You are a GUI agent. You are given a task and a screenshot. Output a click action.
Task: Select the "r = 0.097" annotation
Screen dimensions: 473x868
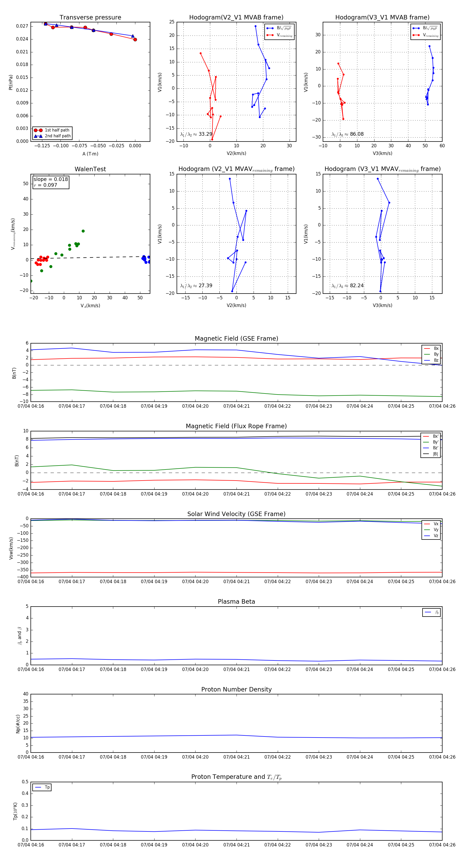pos(45,185)
